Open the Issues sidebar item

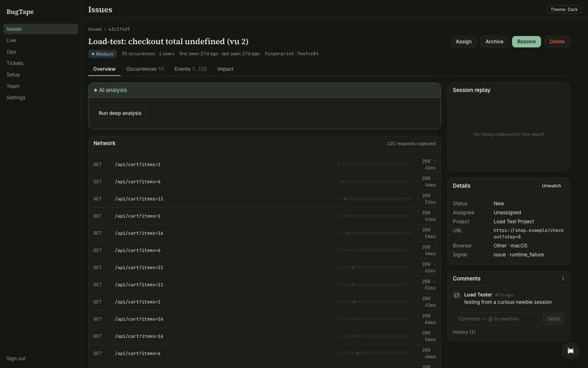(40, 29)
